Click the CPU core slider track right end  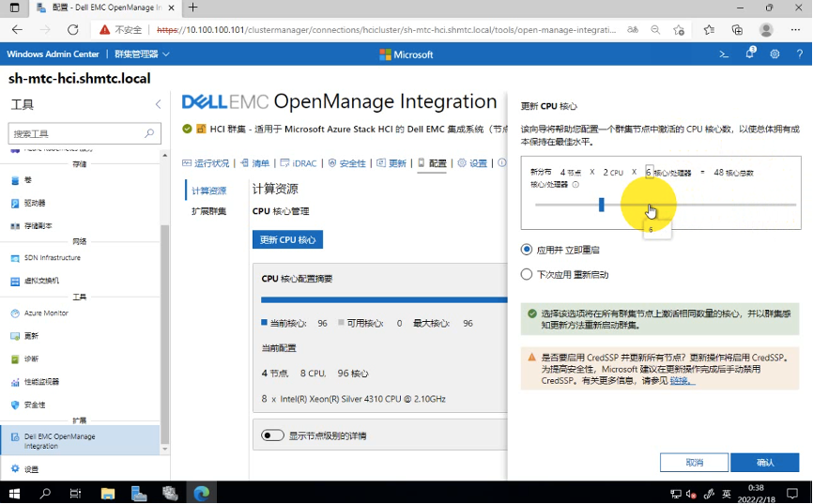click(793, 205)
